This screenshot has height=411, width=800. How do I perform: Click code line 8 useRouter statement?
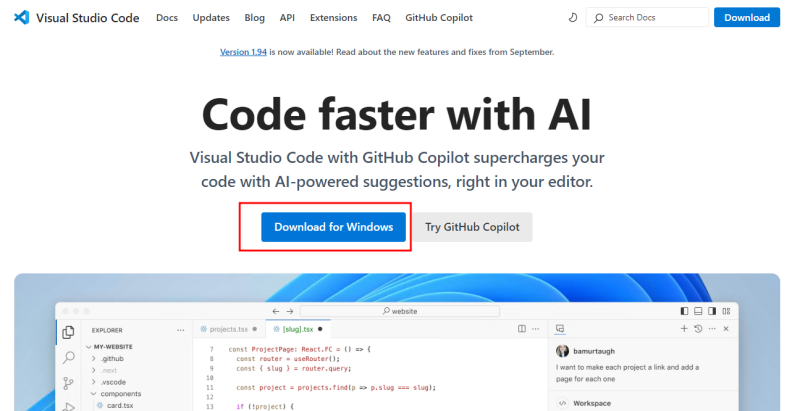click(x=288, y=358)
